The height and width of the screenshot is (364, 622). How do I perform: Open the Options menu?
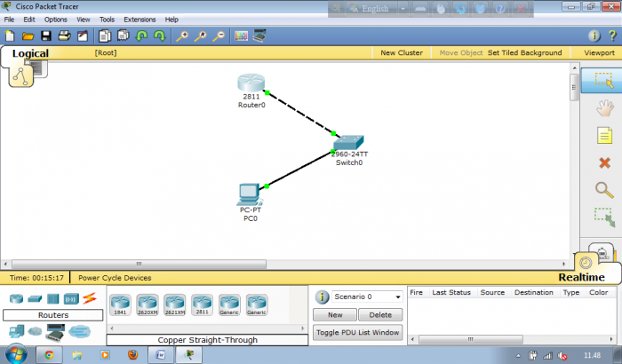[55, 20]
